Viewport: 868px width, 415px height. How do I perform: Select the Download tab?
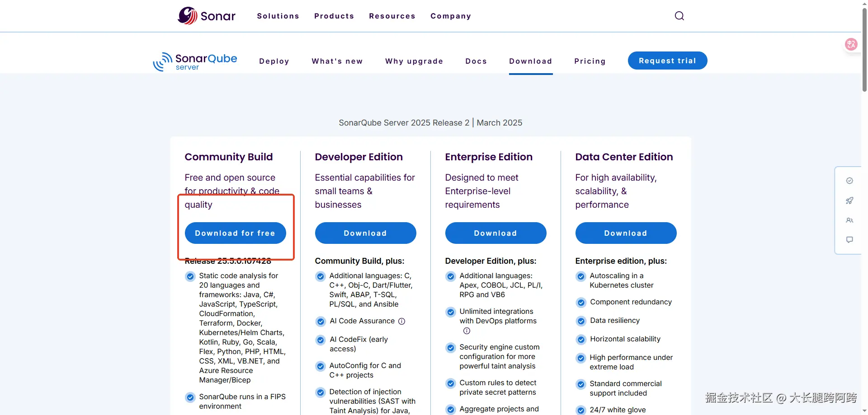coord(531,61)
